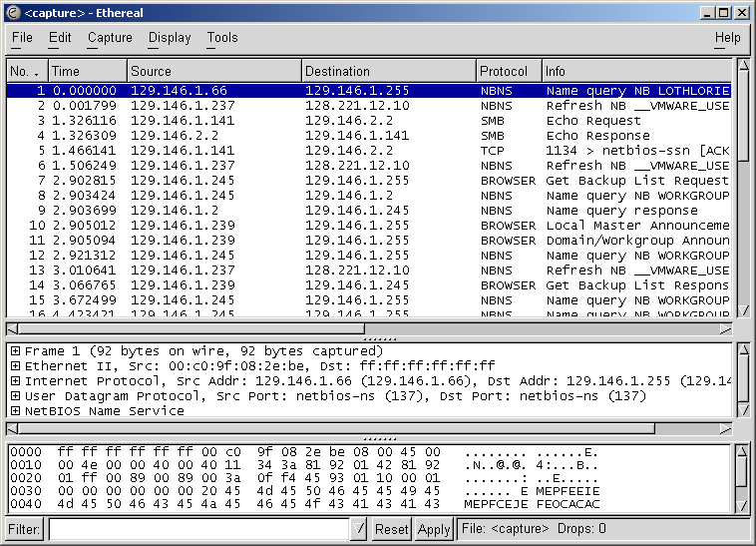
Task: Click the packet list scroll-right arrow
Action: (x=727, y=327)
